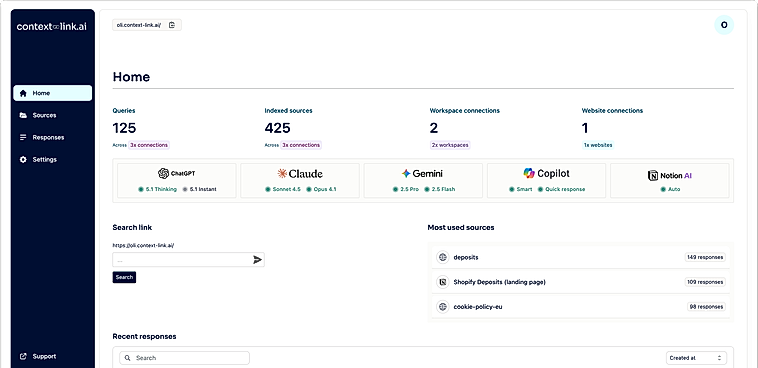Click the context-link.ai logo
Viewport: 758px width, 368px height.
point(52,27)
